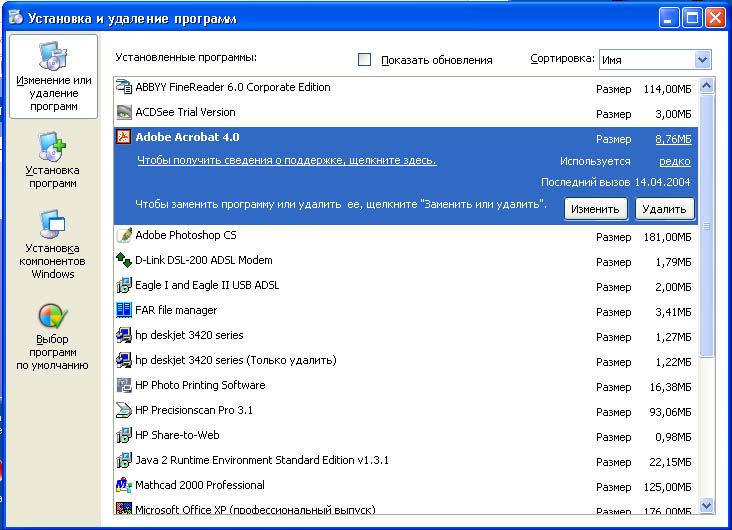Enable the 'Показать обновления' checkbox
This screenshot has height=530, width=732.
pos(364,60)
